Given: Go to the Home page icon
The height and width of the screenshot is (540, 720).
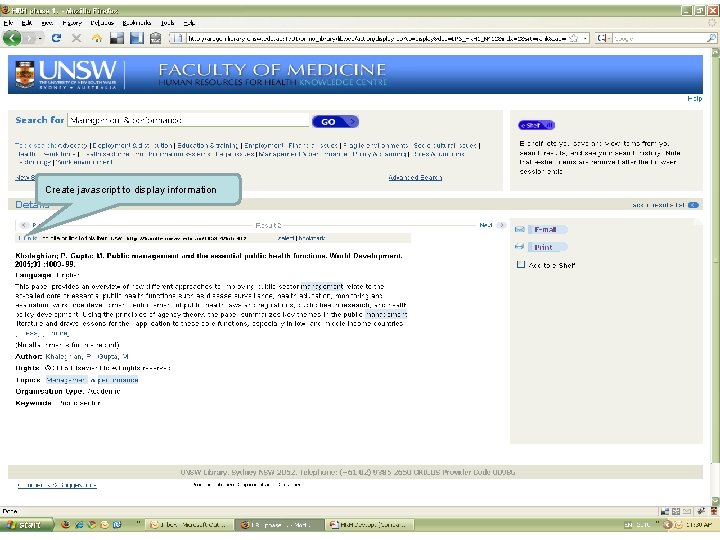Looking at the screenshot, I should point(97,38).
